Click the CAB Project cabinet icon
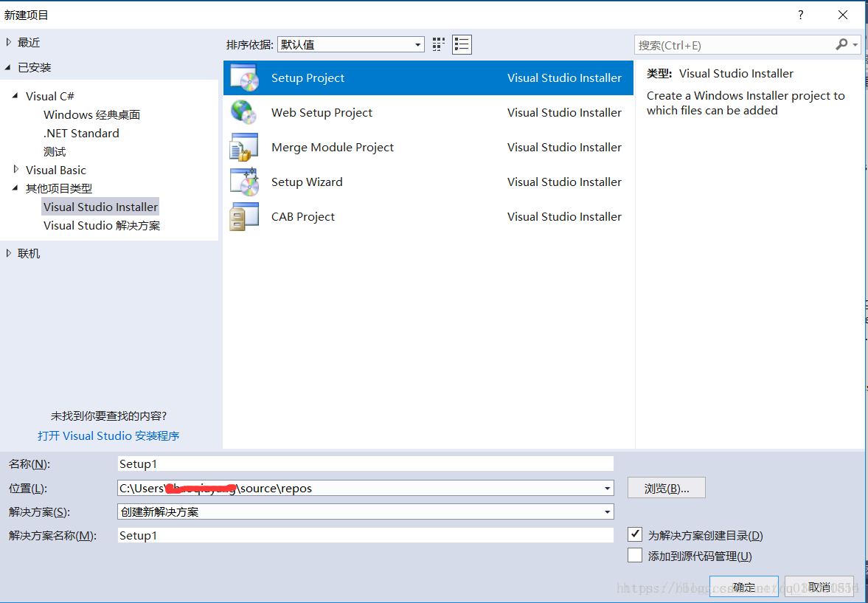Viewport: 868px width, 603px height. (x=244, y=217)
